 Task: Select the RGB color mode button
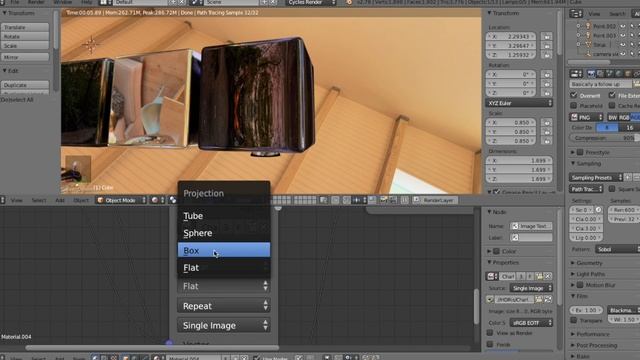coord(624,118)
